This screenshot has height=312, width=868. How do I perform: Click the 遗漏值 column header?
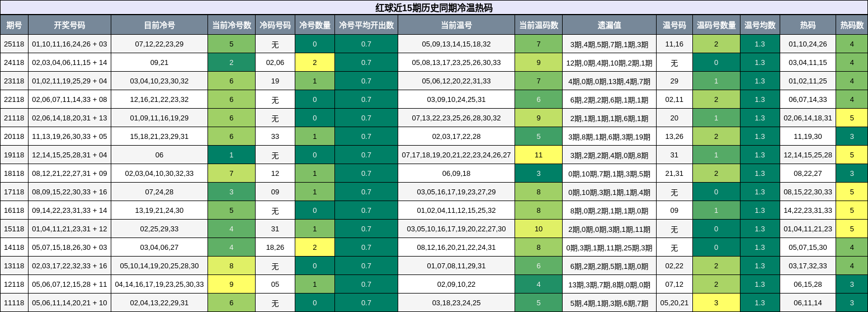[x=609, y=25]
